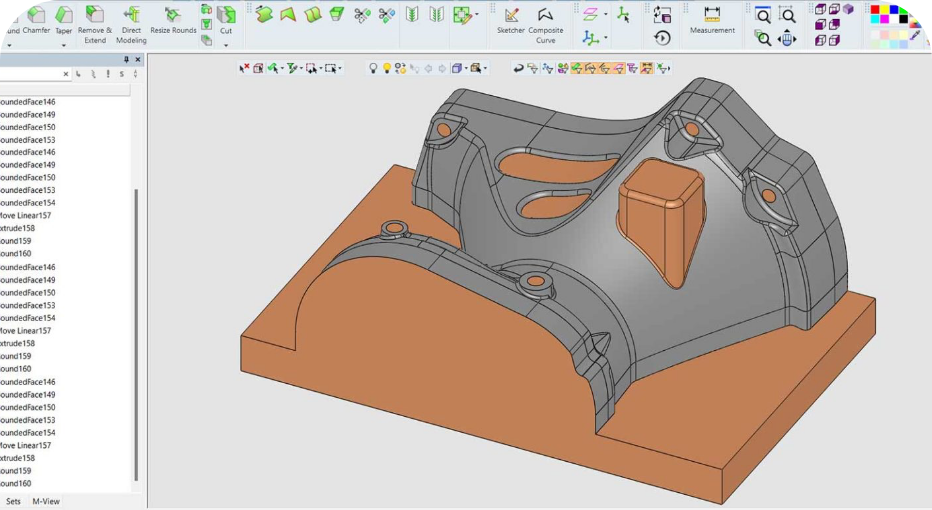932x510 pixels.
Task: Open the Remove & Extend tool
Action: [x=95, y=24]
